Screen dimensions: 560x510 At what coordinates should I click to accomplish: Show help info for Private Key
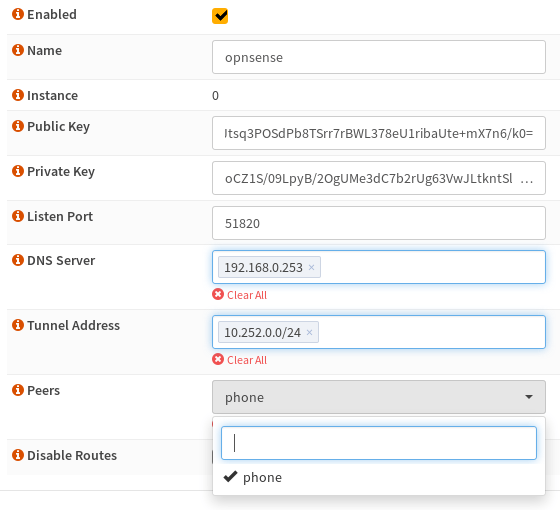[x=18, y=171]
